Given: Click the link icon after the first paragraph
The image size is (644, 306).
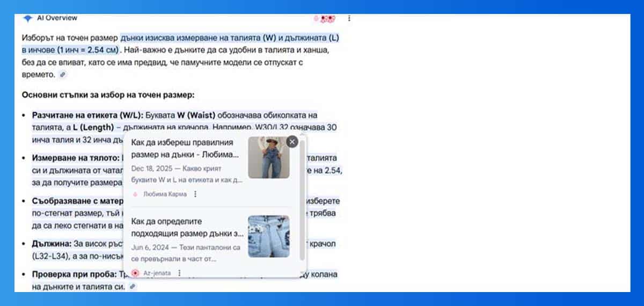Looking at the screenshot, I should pyautogui.click(x=63, y=75).
